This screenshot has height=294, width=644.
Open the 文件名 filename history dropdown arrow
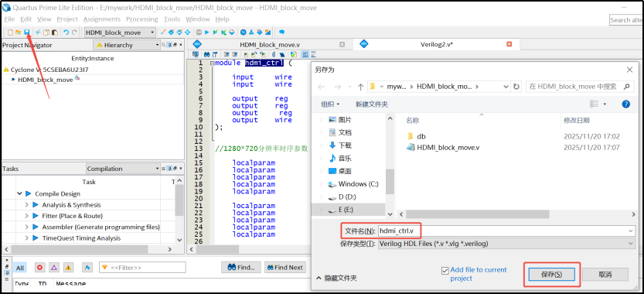point(631,231)
